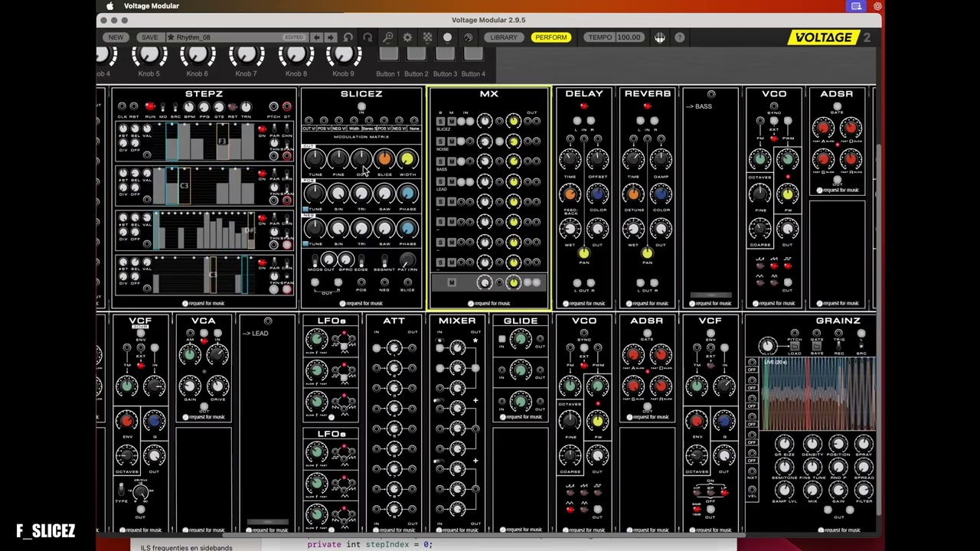Click Button 3 in the perform panel
980x551 pixels.
(x=445, y=54)
